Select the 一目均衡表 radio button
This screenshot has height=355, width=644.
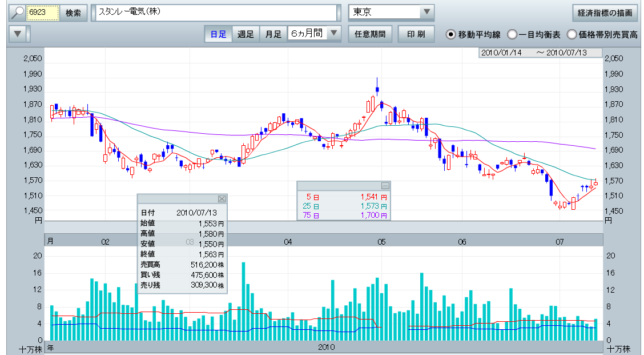pos(512,34)
